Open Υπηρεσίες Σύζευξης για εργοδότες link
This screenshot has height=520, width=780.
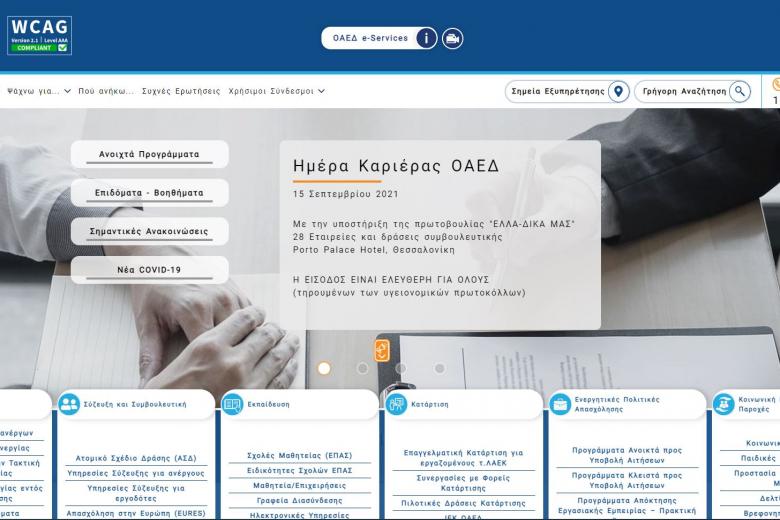[x=136, y=493]
